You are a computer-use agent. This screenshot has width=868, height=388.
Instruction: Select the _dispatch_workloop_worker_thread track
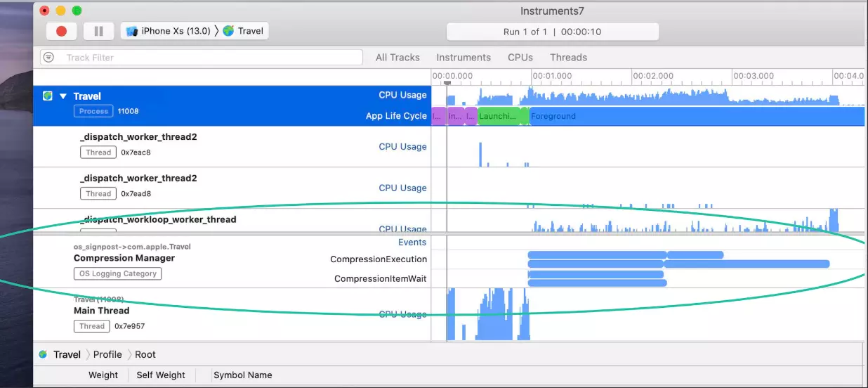click(232, 220)
